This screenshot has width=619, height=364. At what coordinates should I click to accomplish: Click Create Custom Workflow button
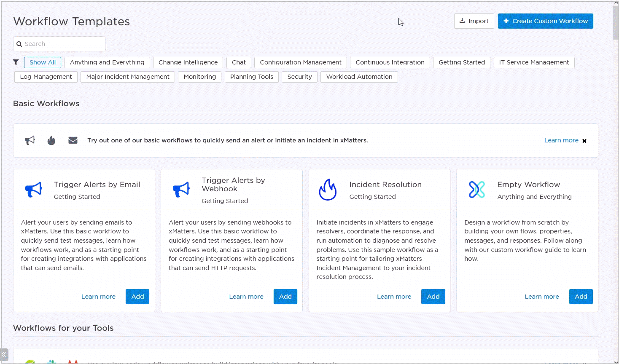click(546, 21)
